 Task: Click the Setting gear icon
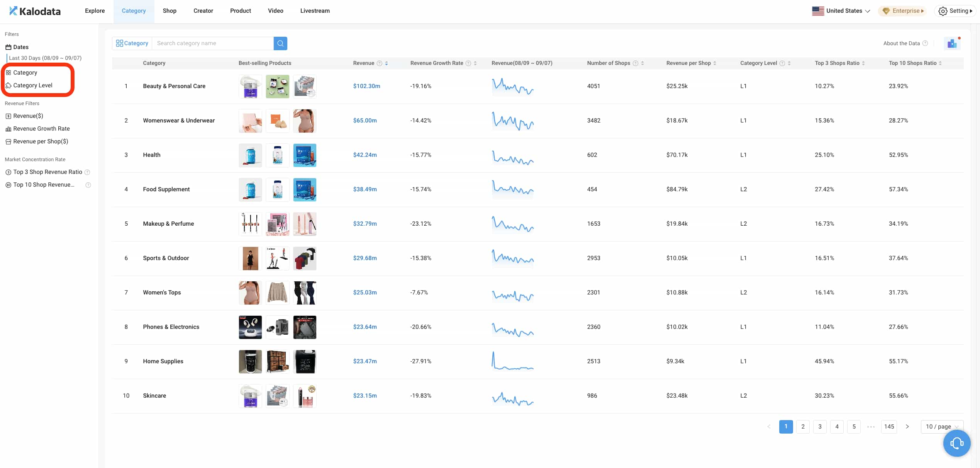(x=943, y=11)
